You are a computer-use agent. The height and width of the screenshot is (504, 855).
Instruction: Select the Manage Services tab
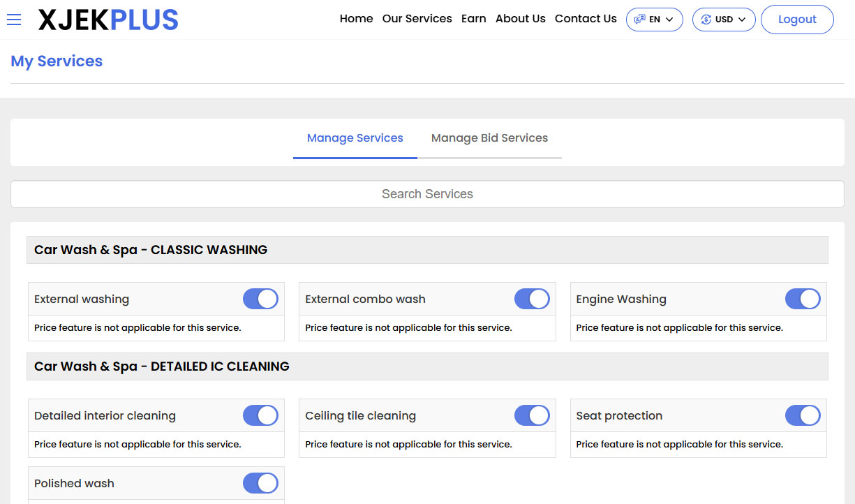[x=355, y=138]
